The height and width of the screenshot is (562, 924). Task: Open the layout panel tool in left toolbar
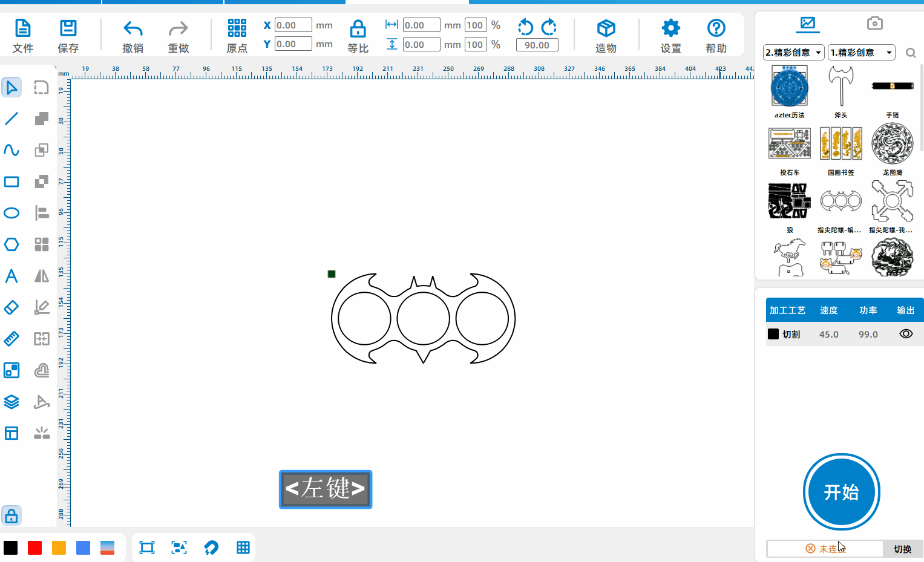11,433
